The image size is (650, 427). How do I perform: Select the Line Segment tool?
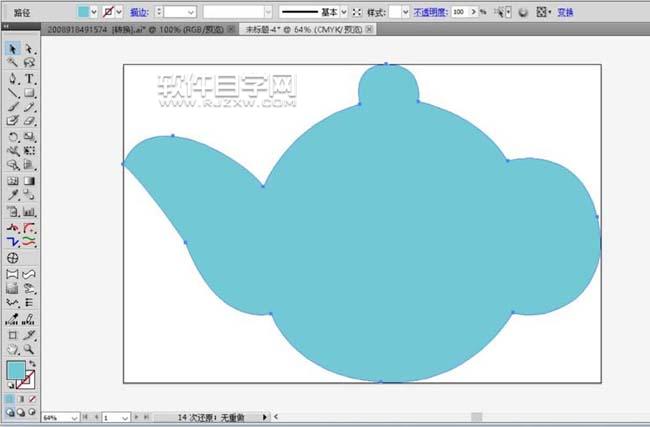point(12,93)
